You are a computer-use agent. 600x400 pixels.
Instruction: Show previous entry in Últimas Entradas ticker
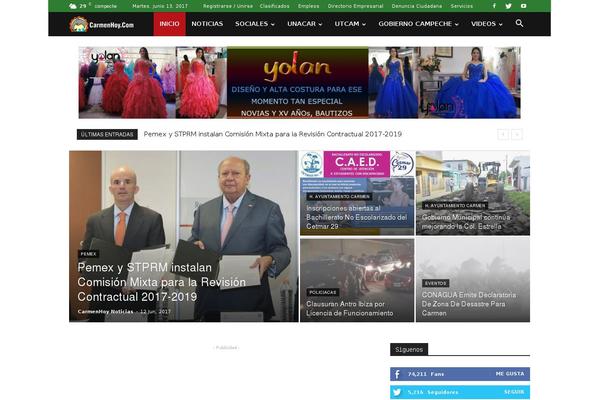(503, 134)
